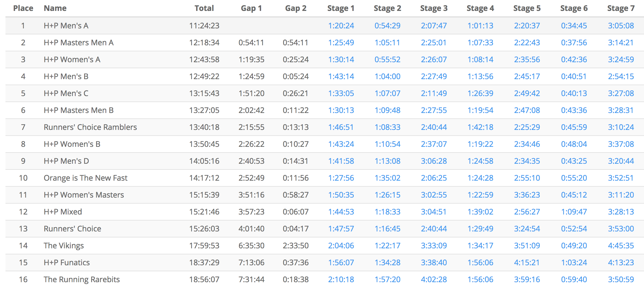Image resolution: width=644 pixels, height=286 pixels.
Task: Click H+P Men's B Stage 7 time 2:54:15
Action: pyautogui.click(x=621, y=76)
